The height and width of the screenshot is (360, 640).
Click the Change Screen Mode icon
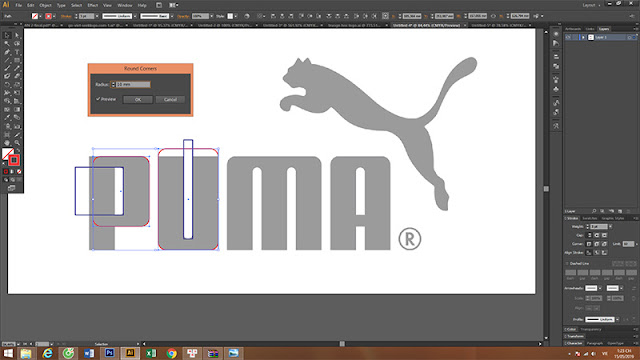point(11,188)
